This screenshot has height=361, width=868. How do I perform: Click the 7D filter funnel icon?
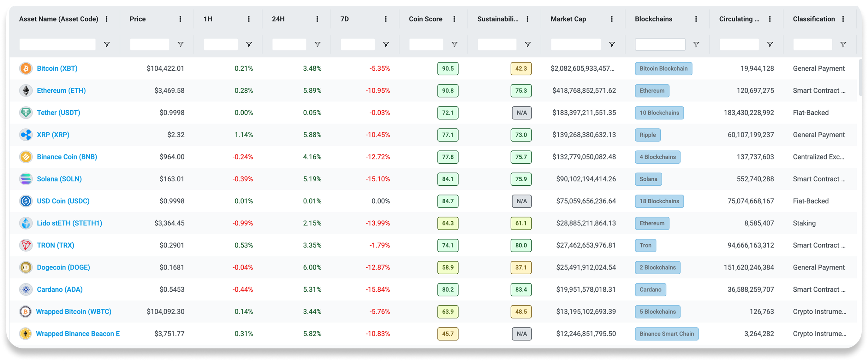[x=386, y=44]
